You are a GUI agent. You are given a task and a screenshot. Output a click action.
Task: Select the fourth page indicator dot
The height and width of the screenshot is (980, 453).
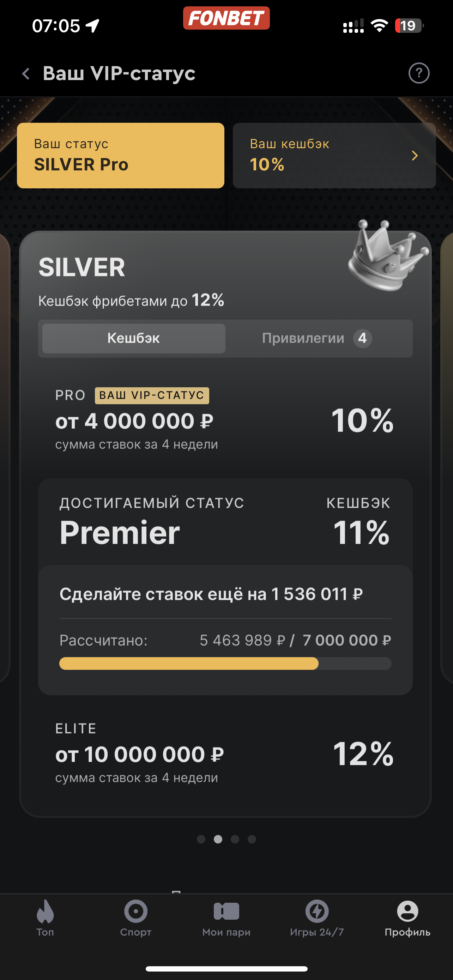coord(252,839)
